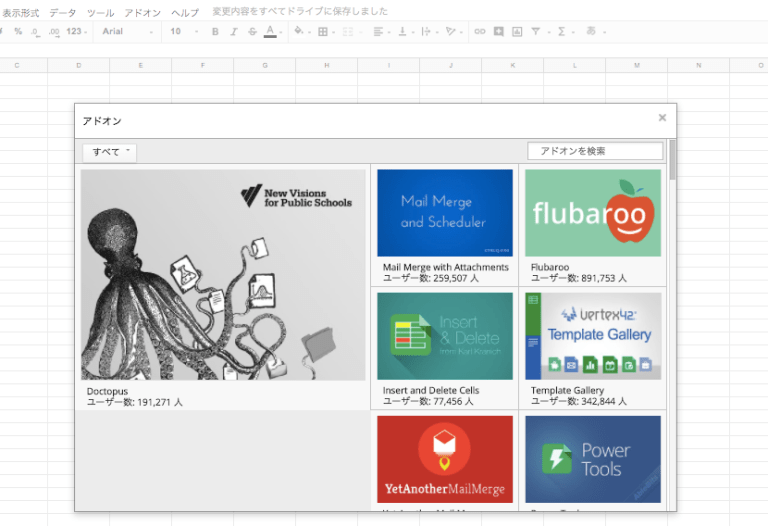Viewport: 768px width, 526px height.
Task: Open the Doctopus octopus thumbnail
Action: (223, 275)
